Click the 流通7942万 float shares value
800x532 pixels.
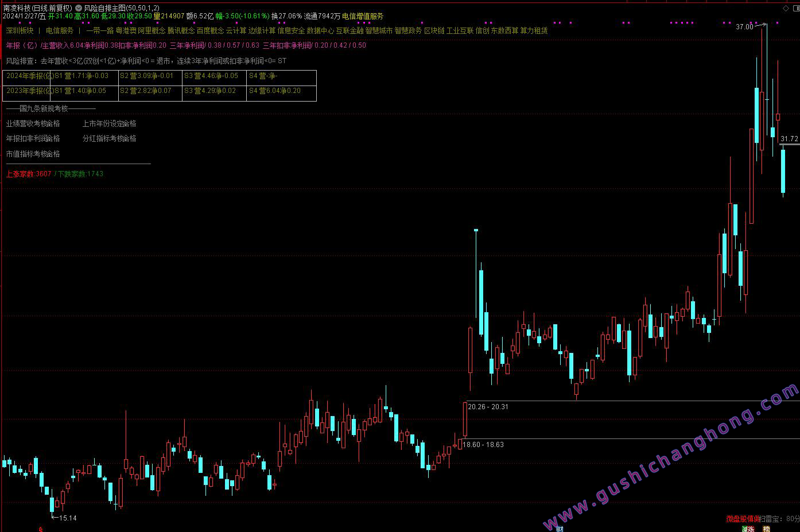(x=323, y=16)
